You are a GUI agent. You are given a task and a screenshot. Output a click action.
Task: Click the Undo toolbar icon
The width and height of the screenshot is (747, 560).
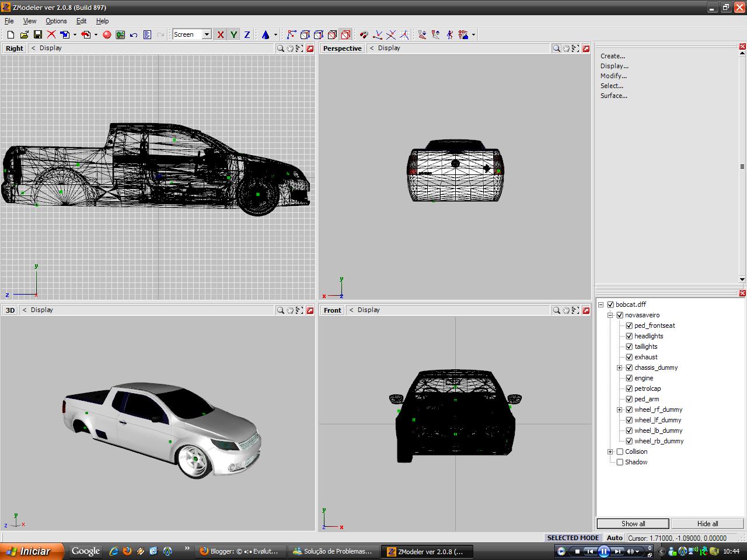[x=133, y=35]
